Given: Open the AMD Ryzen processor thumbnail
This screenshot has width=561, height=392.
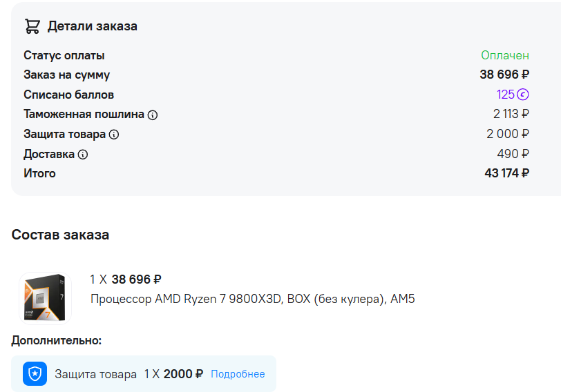Looking at the screenshot, I should (x=45, y=298).
